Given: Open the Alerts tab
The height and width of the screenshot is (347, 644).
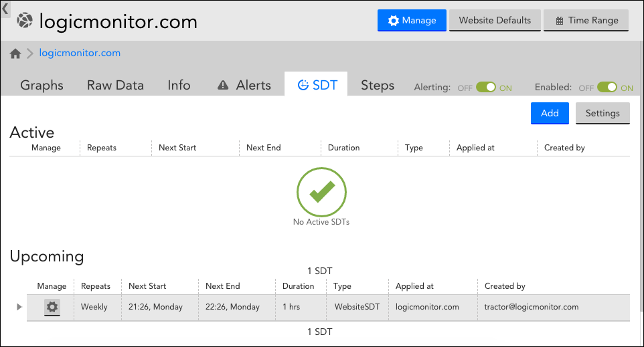Looking at the screenshot, I should pyautogui.click(x=244, y=86).
